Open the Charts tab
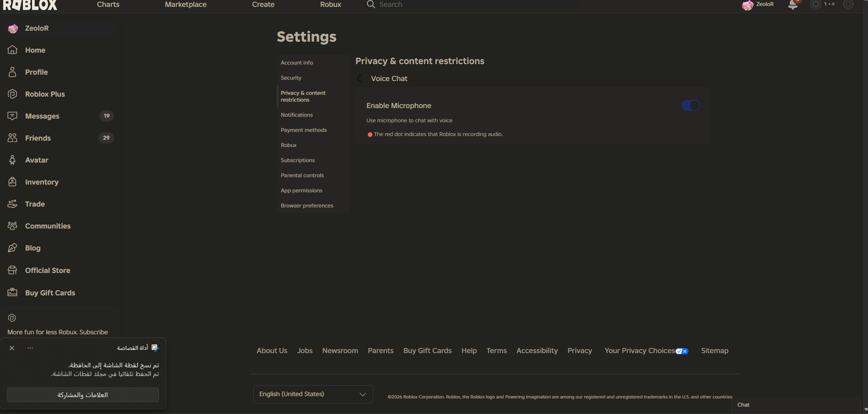Viewport: 868px width, 414px height. 108,5
